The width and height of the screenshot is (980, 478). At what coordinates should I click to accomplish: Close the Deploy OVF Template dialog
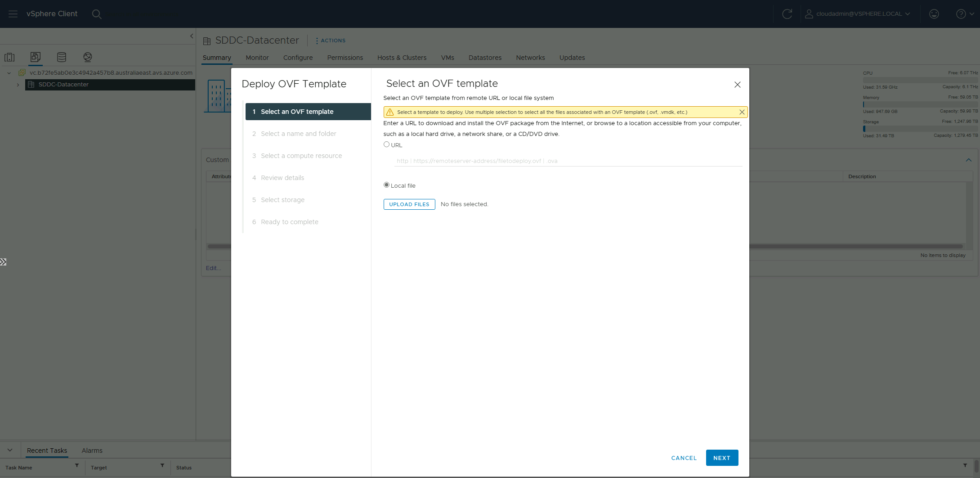(738, 85)
